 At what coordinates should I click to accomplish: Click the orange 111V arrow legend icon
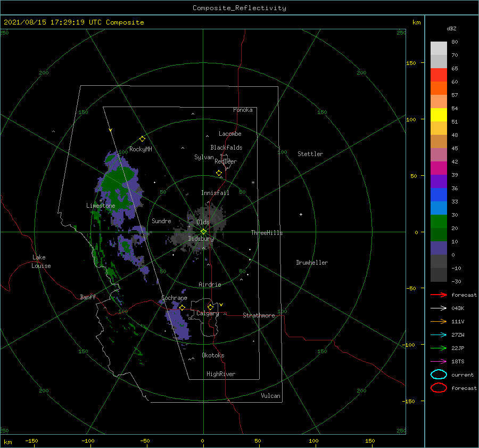coord(439,321)
